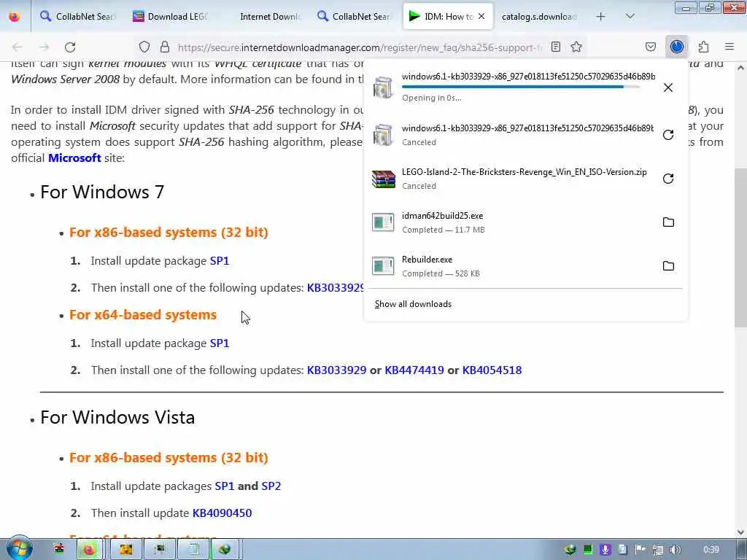Bookmark this page with star
747x560 pixels.
576,47
